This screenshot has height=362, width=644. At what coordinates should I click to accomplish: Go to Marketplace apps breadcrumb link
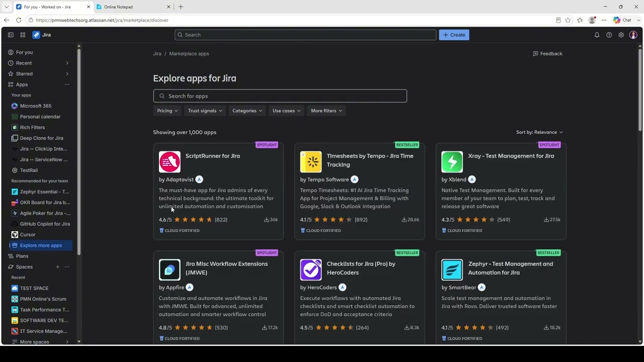click(189, 54)
